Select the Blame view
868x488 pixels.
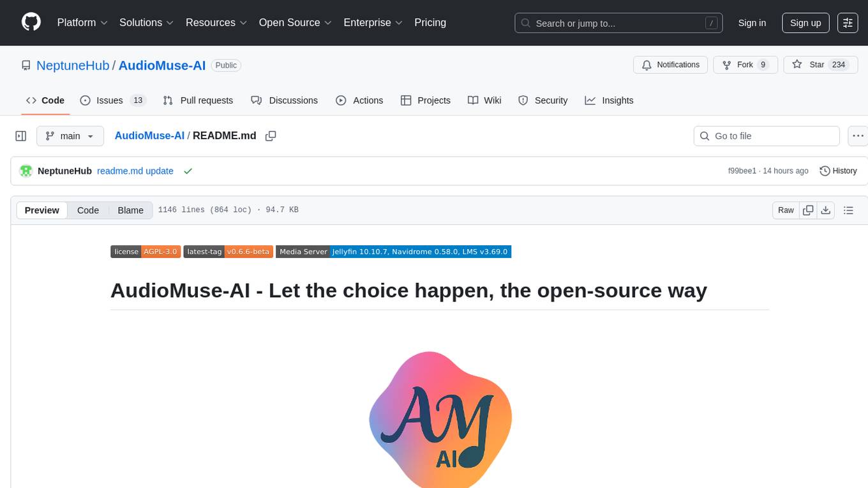(x=130, y=210)
